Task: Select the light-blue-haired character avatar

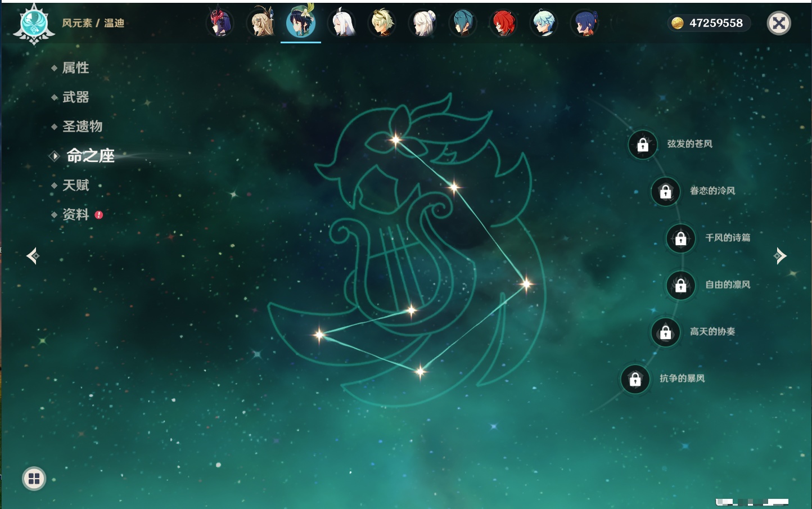Action: click(544, 23)
